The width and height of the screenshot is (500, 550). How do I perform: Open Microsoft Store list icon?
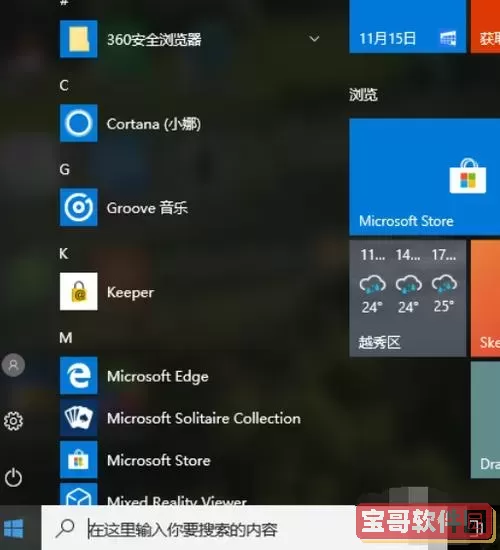tap(79, 460)
